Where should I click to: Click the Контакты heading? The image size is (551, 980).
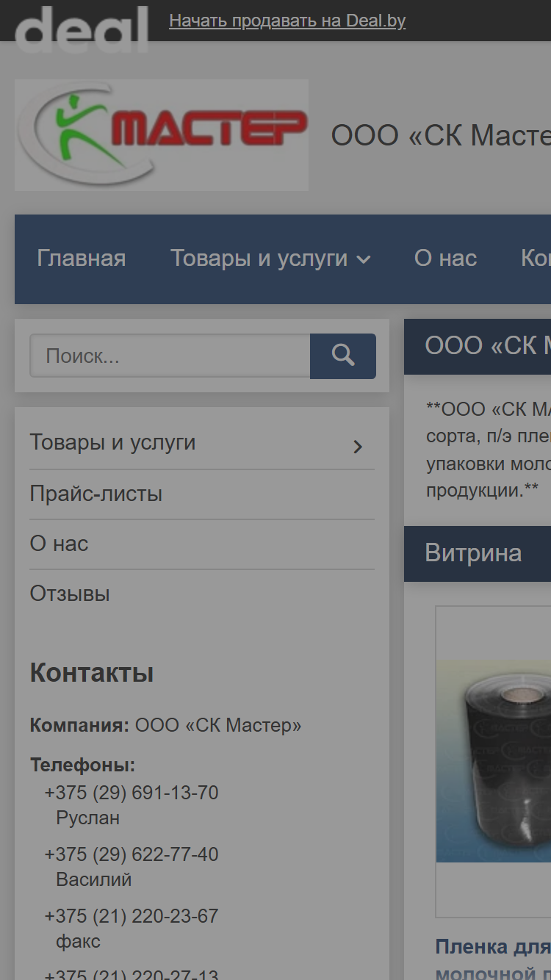pos(92,673)
